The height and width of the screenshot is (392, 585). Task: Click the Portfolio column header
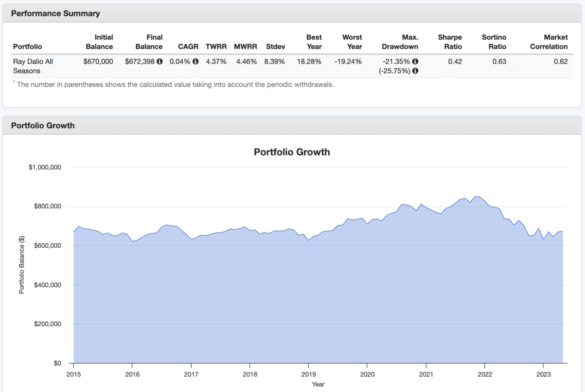pos(28,47)
